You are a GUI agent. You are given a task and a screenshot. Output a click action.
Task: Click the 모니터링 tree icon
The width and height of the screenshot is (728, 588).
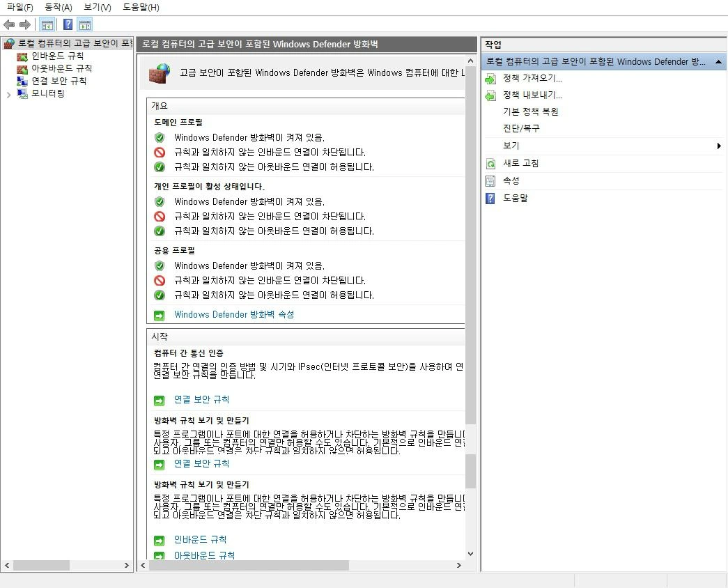click(x=22, y=93)
